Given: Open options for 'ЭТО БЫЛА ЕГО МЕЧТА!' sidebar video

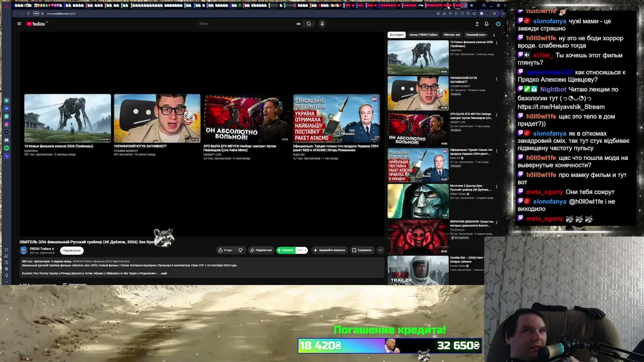Looking at the screenshot, I should point(497,115).
